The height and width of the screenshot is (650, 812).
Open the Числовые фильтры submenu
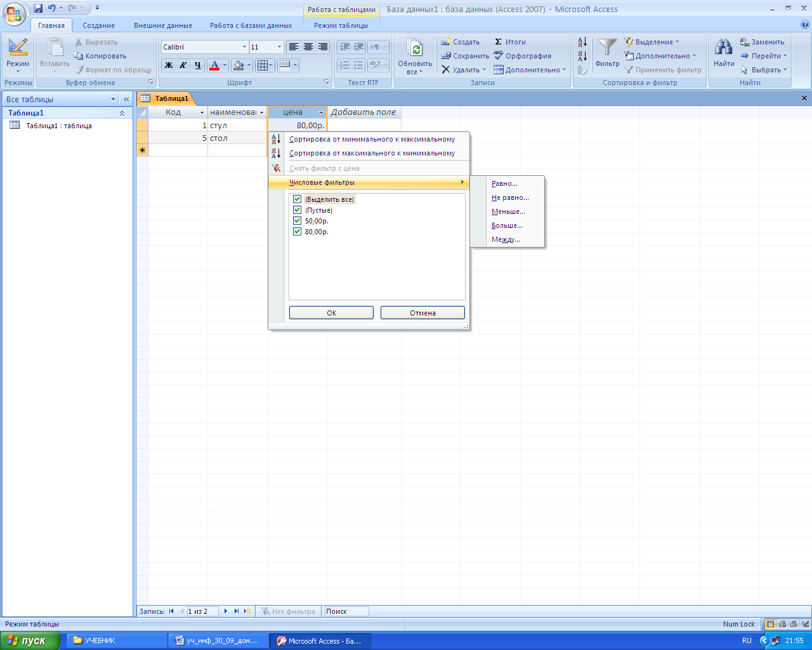369,182
